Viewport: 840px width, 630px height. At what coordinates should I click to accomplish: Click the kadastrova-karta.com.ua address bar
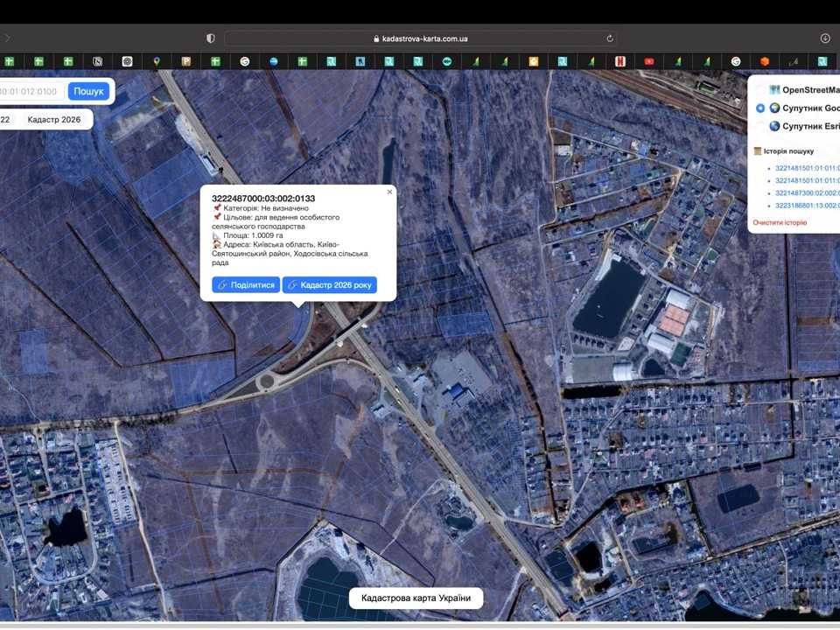click(x=421, y=38)
